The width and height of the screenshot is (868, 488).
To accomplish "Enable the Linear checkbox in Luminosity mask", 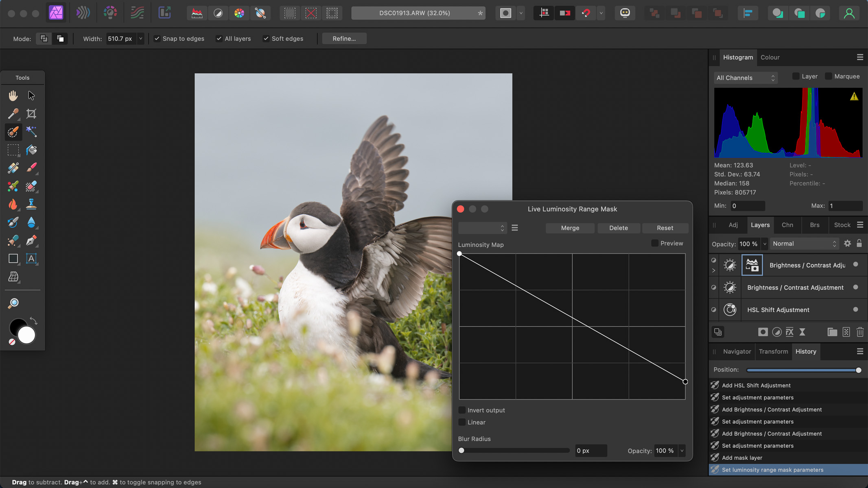I will 461,422.
